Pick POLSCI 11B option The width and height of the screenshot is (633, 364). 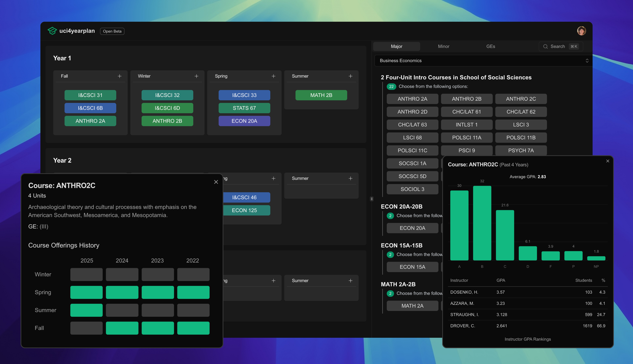[521, 138]
